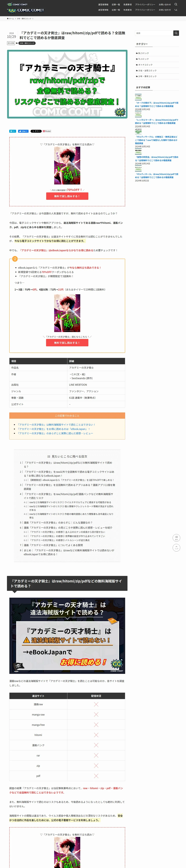Open TOC item 7 よくある質問

pos(53,545)
